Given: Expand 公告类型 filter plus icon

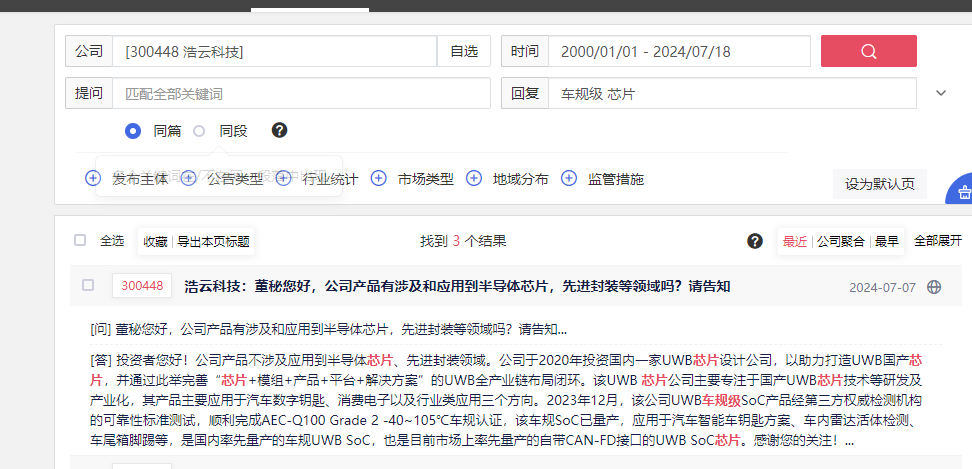Looking at the screenshot, I should click(188, 178).
